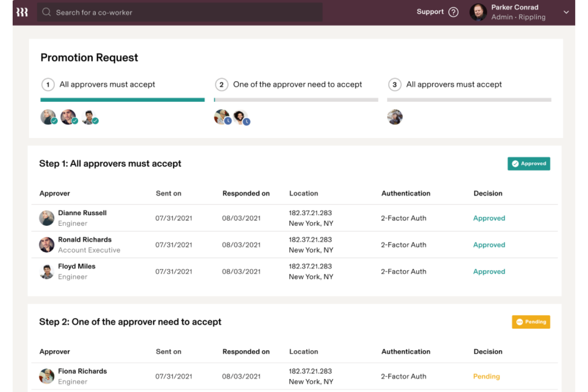Click 2-Factor Auth in Floyd Miles row
588x392 pixels.
tap(404, 272)
